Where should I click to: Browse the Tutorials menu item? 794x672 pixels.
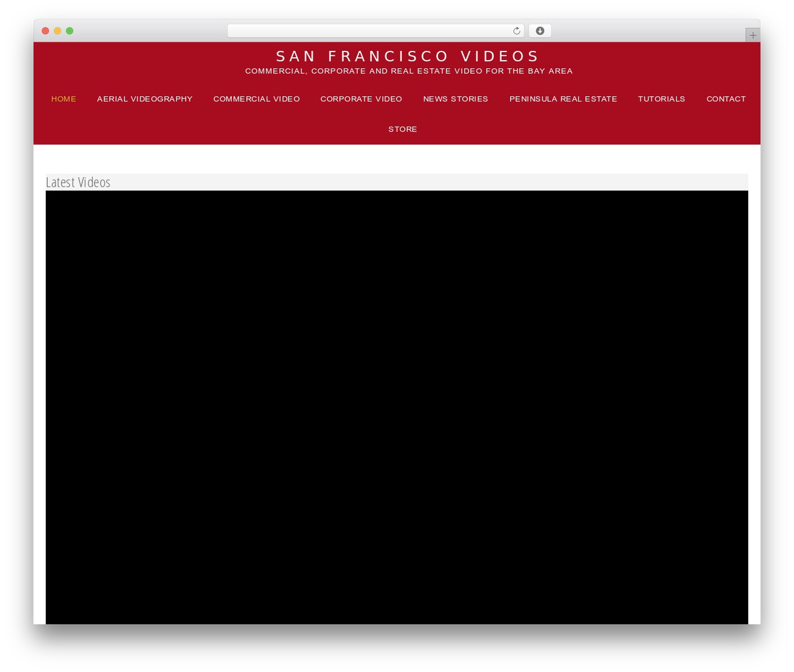pyautogui.click(x=661, y=99)
